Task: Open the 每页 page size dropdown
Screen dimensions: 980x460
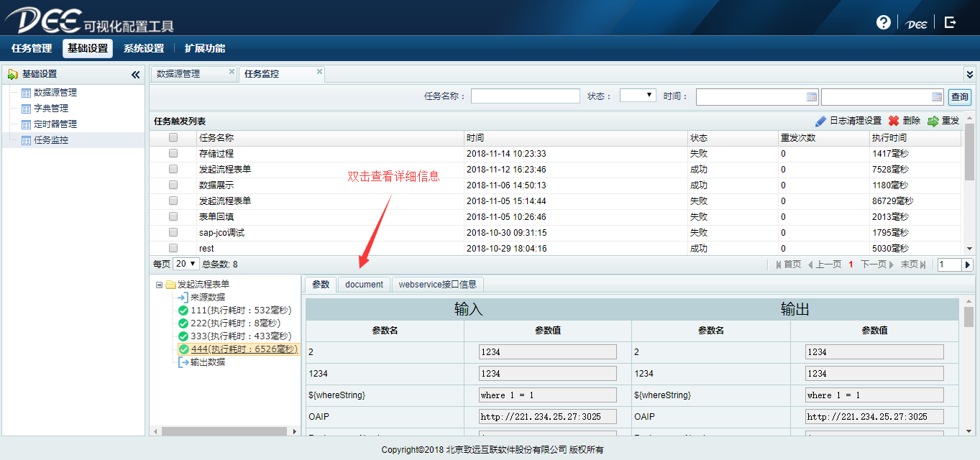Action: 186,264
